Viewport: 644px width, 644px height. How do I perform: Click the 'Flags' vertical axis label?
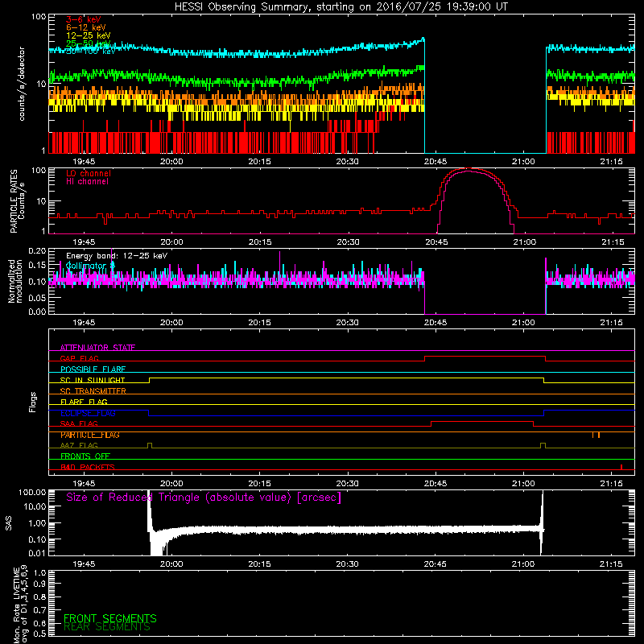pos(32,402)
